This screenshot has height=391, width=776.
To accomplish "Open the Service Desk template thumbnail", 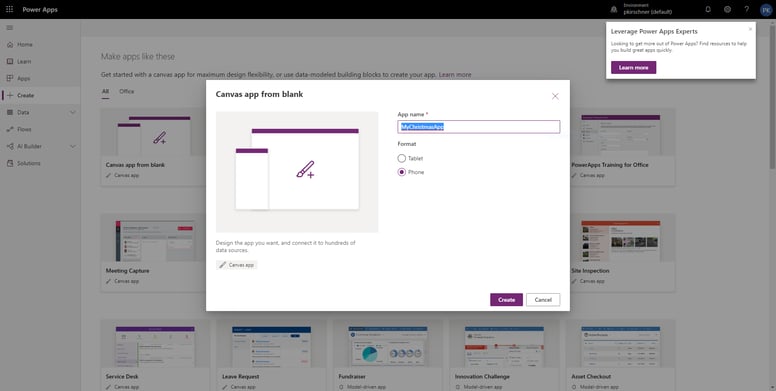I will [x=155, y=346].
